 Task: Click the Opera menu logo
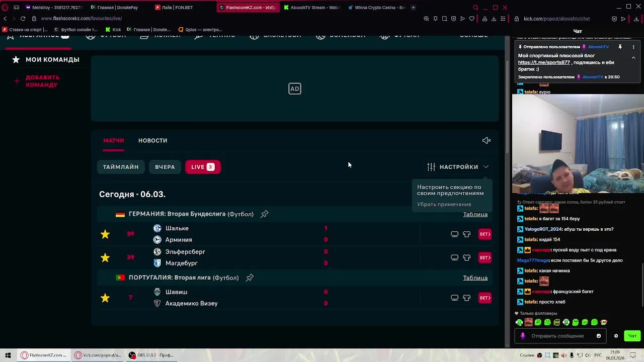pos(5,8)
